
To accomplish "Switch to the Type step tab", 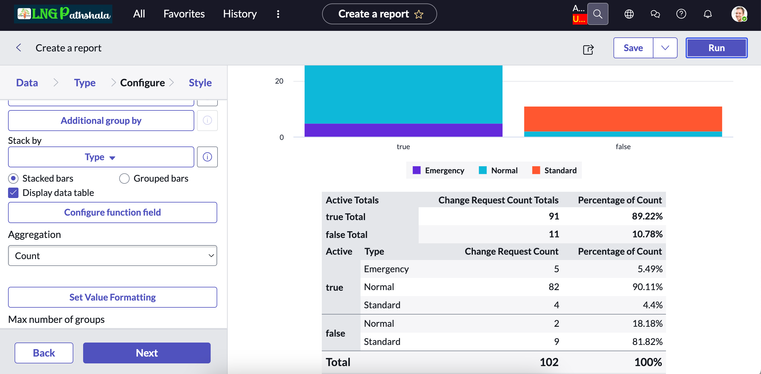I will coord(85,82).
